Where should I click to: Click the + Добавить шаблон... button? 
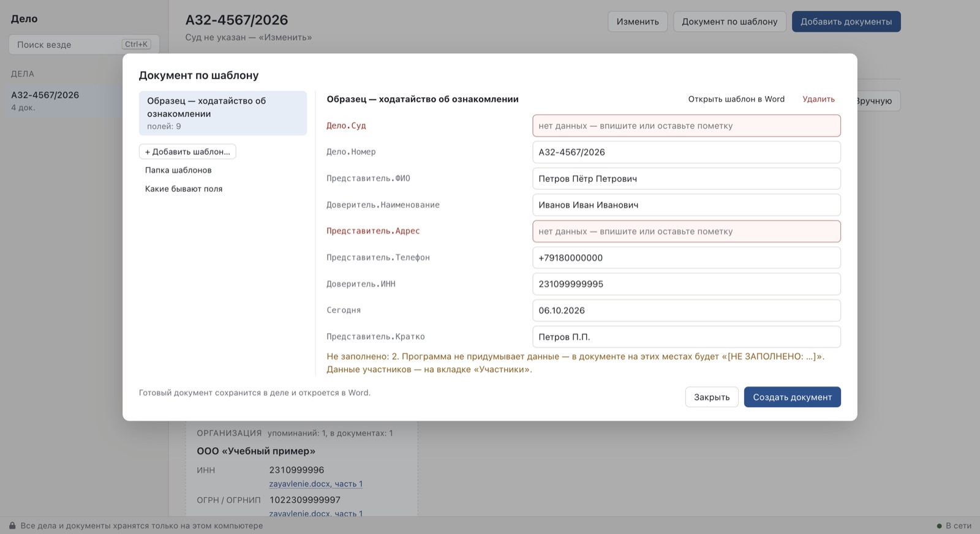(x=187, y=151)
